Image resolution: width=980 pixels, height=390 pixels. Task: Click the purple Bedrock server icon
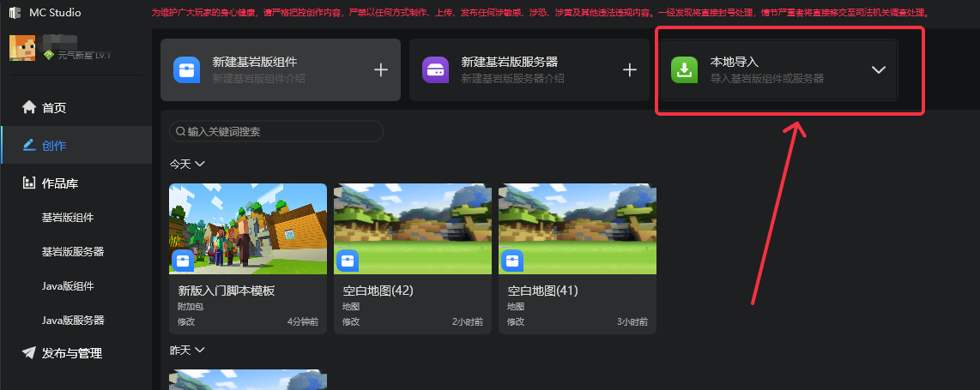click(x=435, y=70)
